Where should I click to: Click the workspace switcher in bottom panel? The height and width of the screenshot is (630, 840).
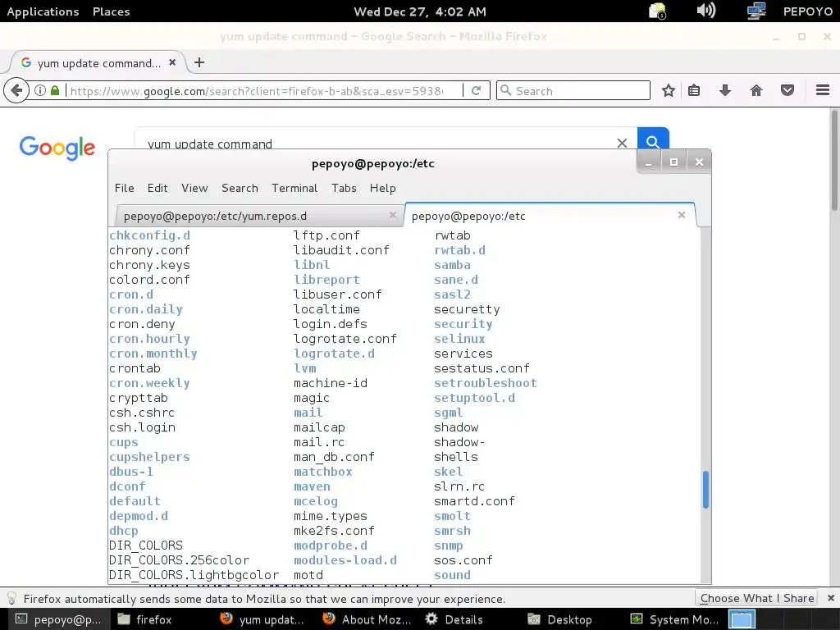(742, 619)
